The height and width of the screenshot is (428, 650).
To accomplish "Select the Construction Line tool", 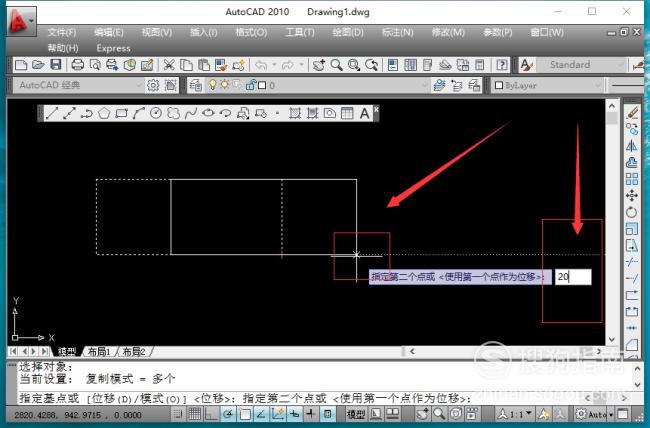I will (69, 113).
